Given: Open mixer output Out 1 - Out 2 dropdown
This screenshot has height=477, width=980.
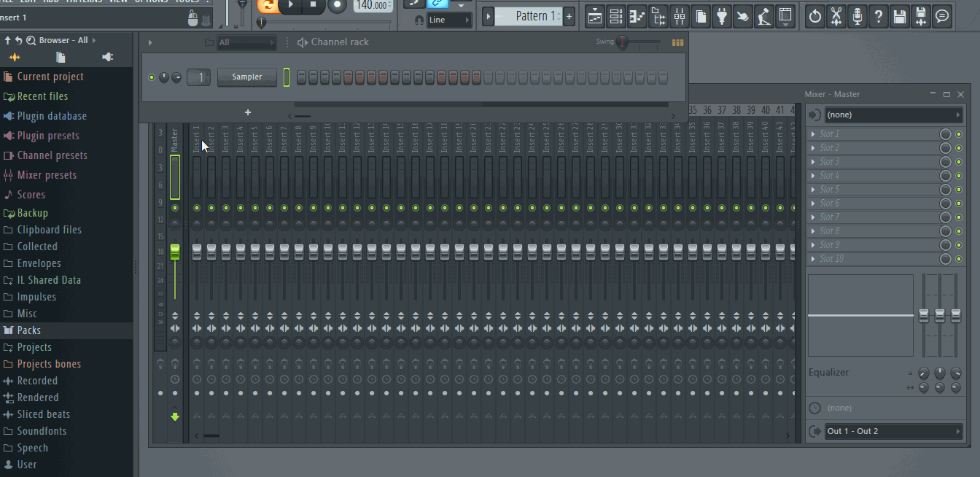Looking at the screenshot, I should [x=893, y=431].
